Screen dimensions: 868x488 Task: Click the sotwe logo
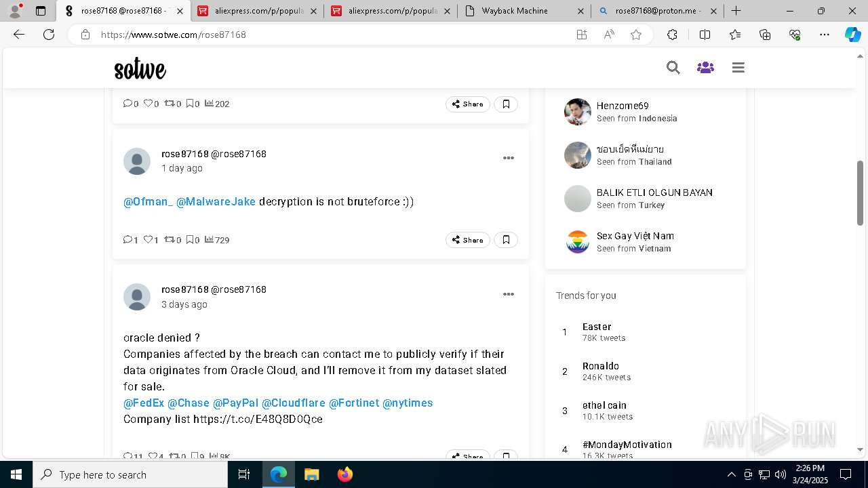[140, 69]
